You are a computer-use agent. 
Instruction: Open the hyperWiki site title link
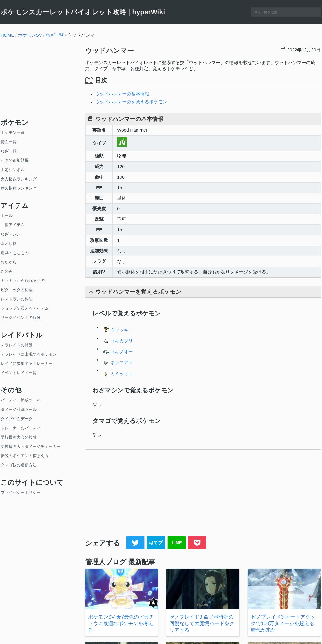point(83,12)
